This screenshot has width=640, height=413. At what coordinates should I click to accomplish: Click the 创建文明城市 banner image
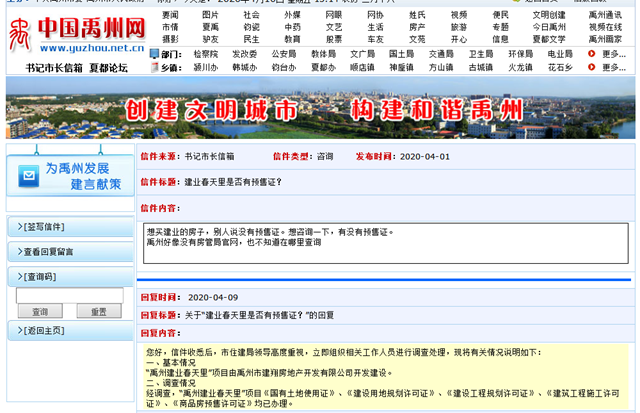320,108
